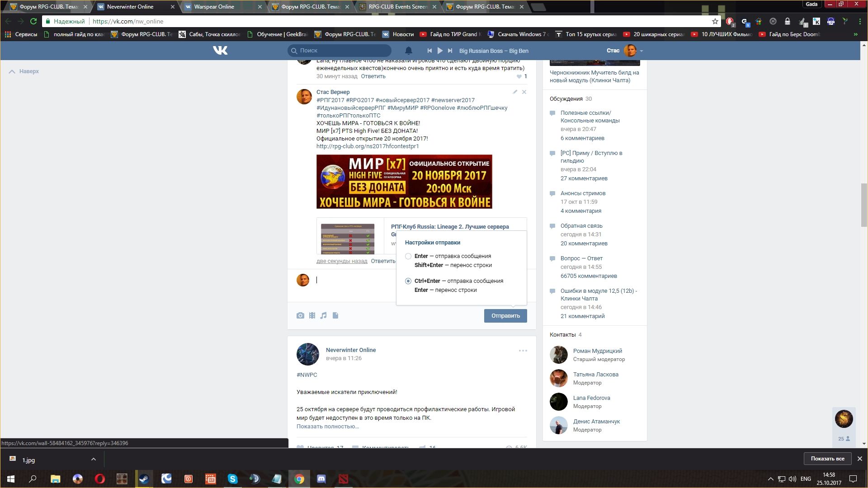Select Enter sends message option
The height and width of the screenshot is (488, 868).
(408, 256)
